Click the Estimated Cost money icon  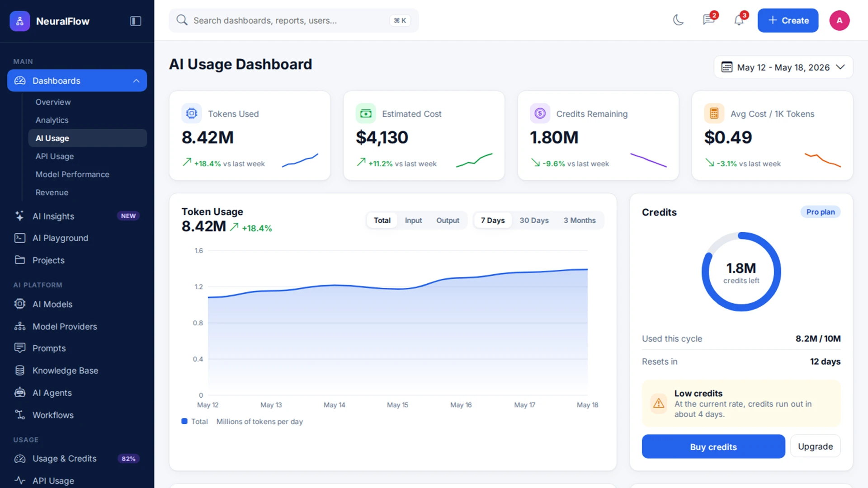(366, 113)
